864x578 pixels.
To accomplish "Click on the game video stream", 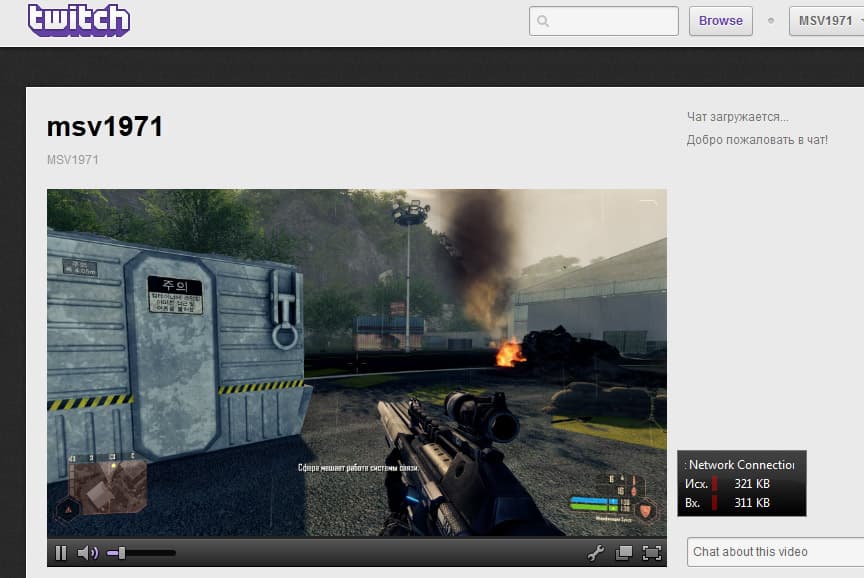I will 357,363.
